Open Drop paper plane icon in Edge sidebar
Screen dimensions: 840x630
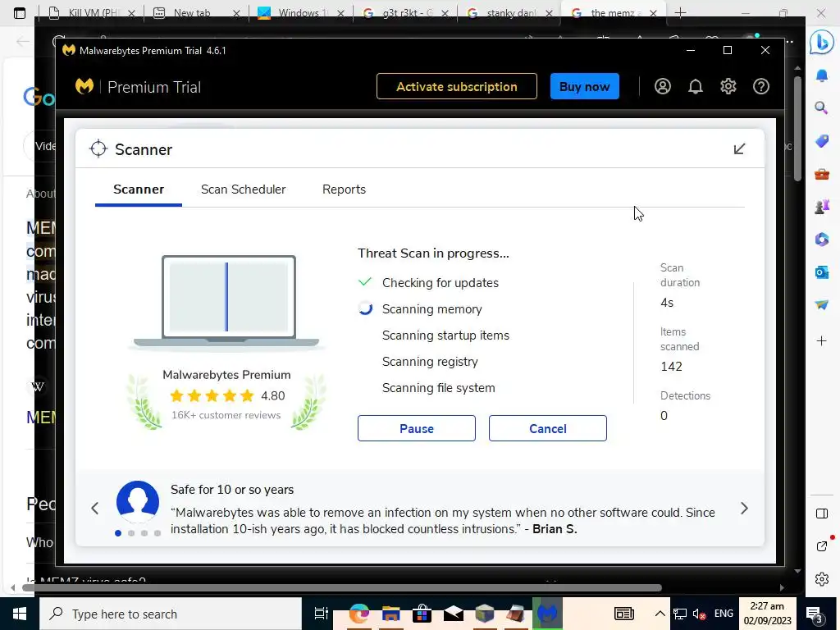click(821, 305)
